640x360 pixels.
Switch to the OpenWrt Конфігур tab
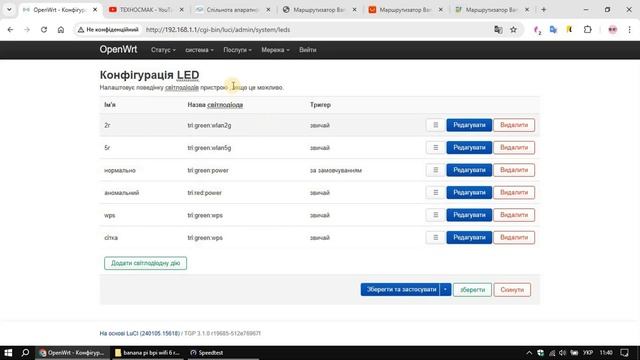tap(60, 9)
